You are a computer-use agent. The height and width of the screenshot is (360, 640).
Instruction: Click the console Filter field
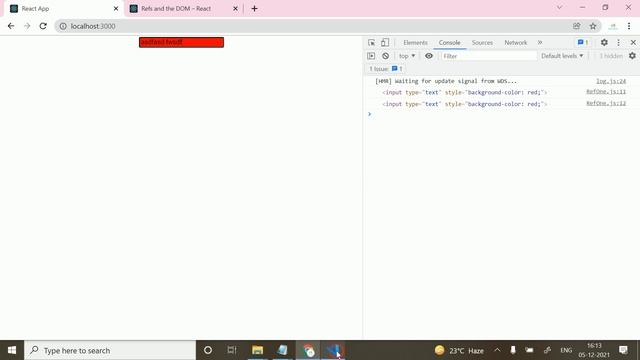pyautogui.click(x=489, y=56)
